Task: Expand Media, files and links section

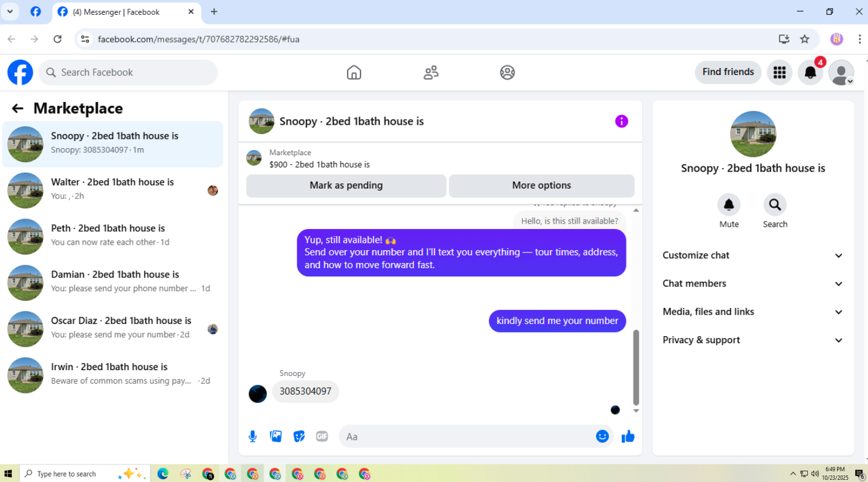Action: click(x=753, y=312)
